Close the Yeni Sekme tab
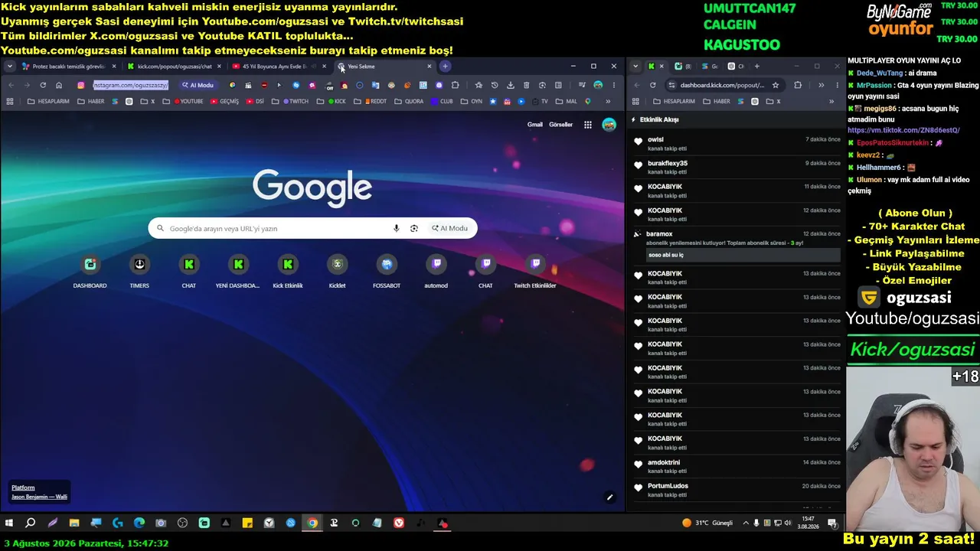 click(429, 67)
